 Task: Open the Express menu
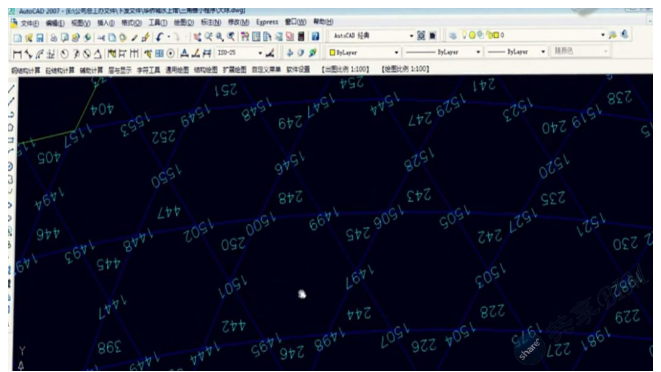(267, 22)
